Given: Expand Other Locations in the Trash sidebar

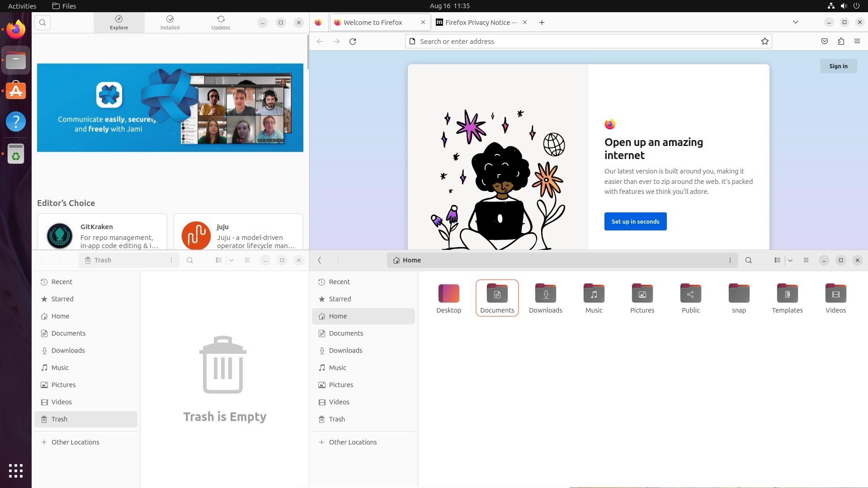Looking at the screenshot, I should (75, 442).
